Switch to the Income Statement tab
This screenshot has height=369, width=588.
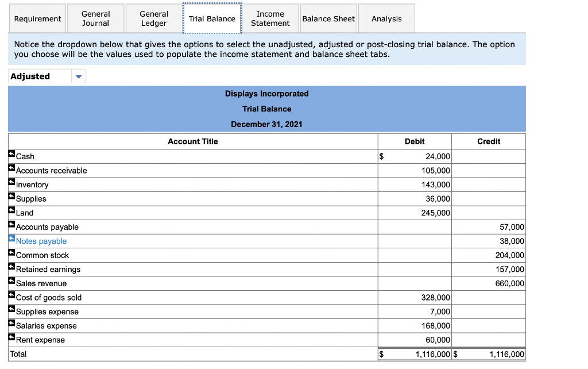click(x=270, y=18)
